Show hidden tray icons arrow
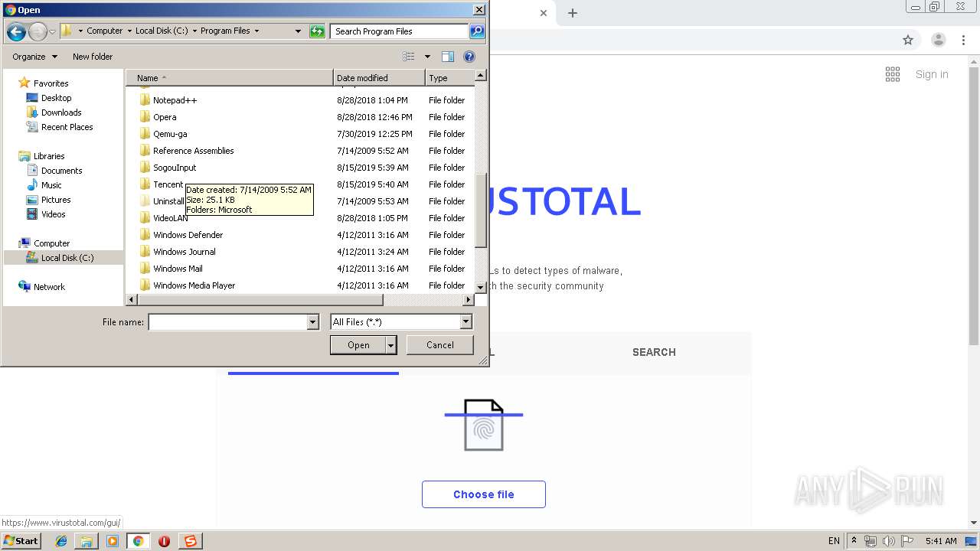980x551 pixels. (854, 541)
